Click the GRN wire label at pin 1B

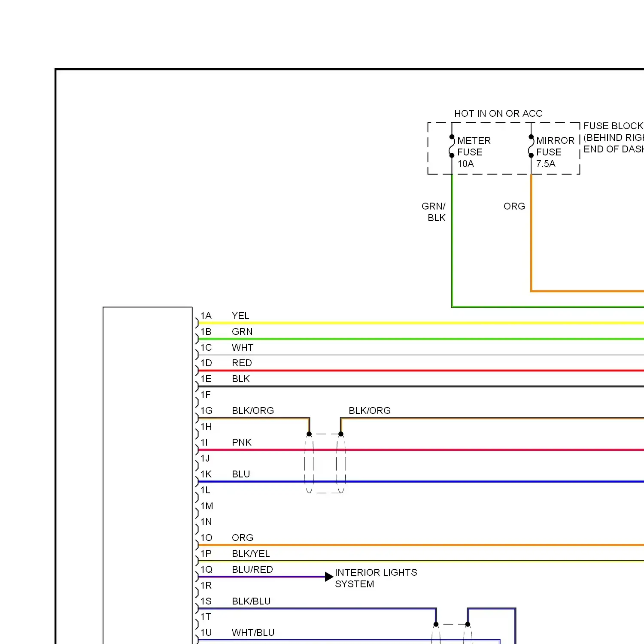(242, 332)
